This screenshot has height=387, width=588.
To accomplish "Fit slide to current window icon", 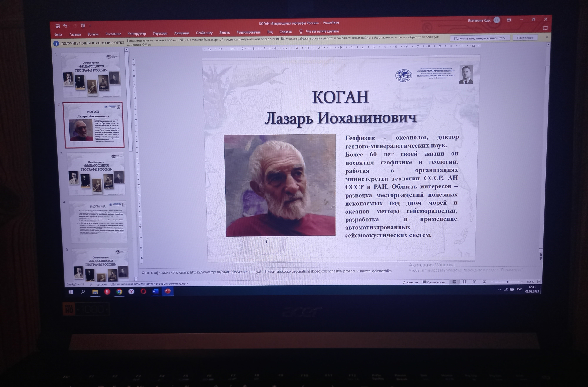I will [x=539, y=282].
